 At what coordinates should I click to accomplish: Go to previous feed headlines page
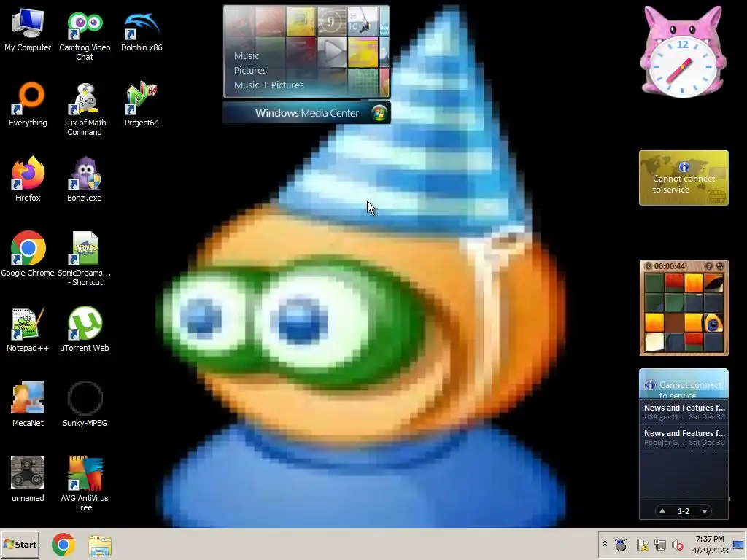(x=662, y=511)
